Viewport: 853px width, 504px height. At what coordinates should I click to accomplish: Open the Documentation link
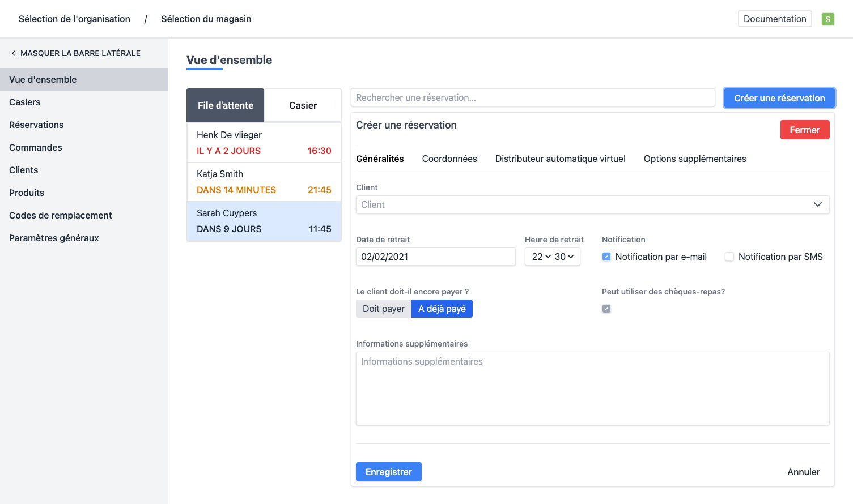(x=774, y=19)
